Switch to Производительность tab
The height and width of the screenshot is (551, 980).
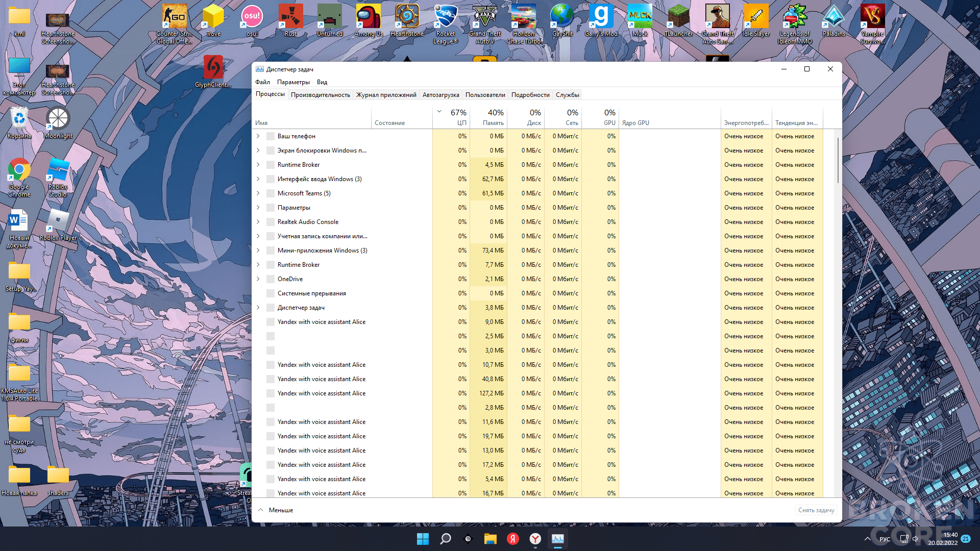tap(321, 95)
